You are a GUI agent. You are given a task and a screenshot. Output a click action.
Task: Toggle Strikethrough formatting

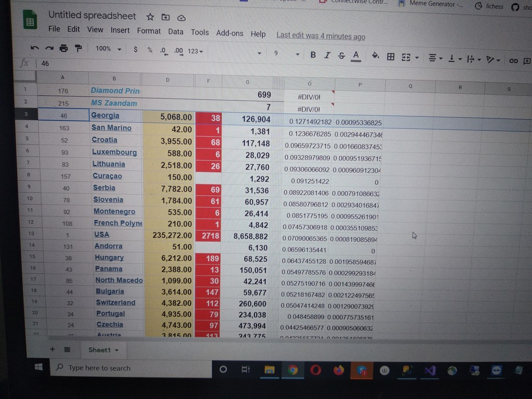tap(341, 56)
